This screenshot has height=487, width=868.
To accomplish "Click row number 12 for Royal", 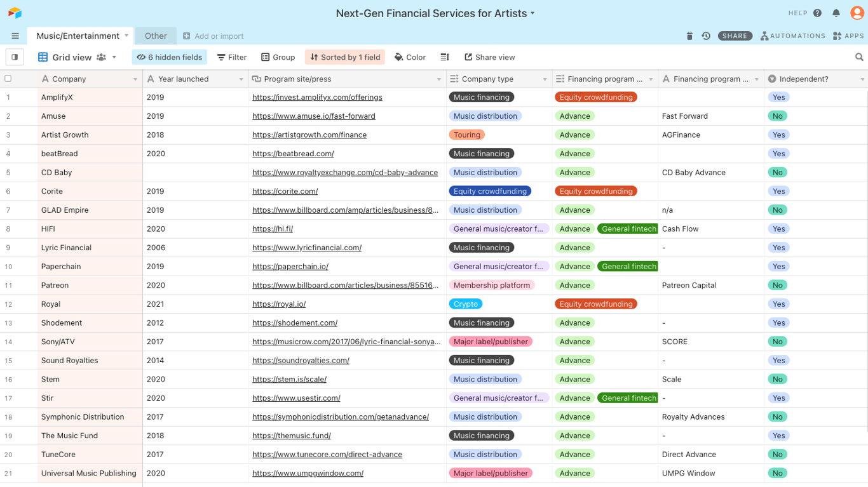I will (x=8, y=304).
